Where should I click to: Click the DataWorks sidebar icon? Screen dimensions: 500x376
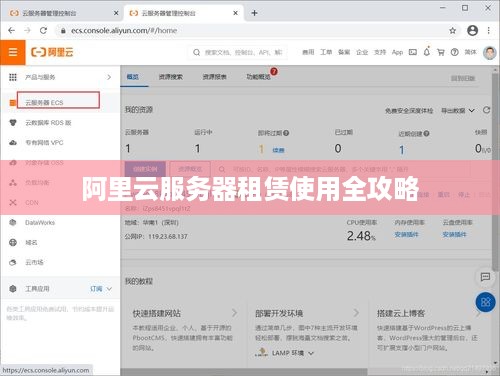pos(13,222)
